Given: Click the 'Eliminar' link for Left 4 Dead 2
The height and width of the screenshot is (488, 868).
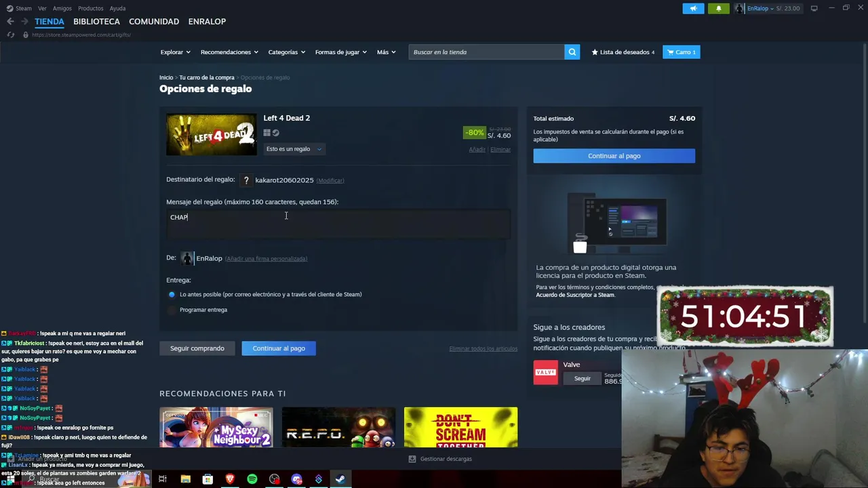Looking at the screenshot, I should (x=500, y=149).
